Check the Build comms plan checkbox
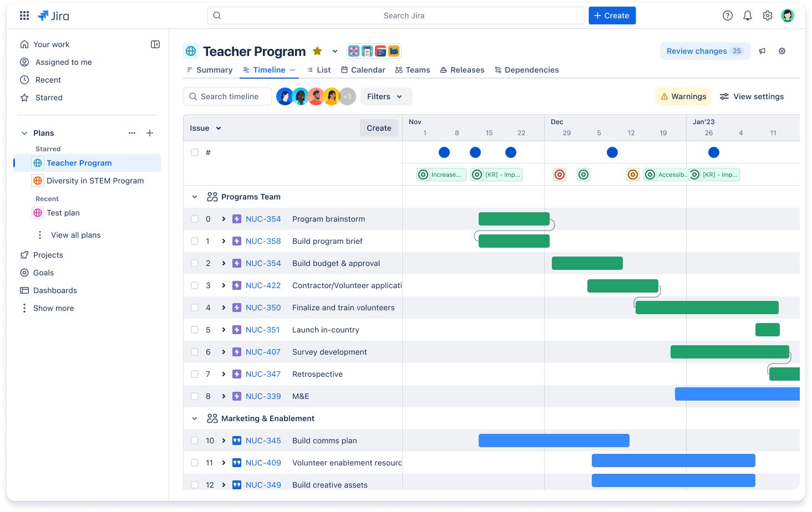Viewport: 812px width, 512px height. [x=195, y=441]
